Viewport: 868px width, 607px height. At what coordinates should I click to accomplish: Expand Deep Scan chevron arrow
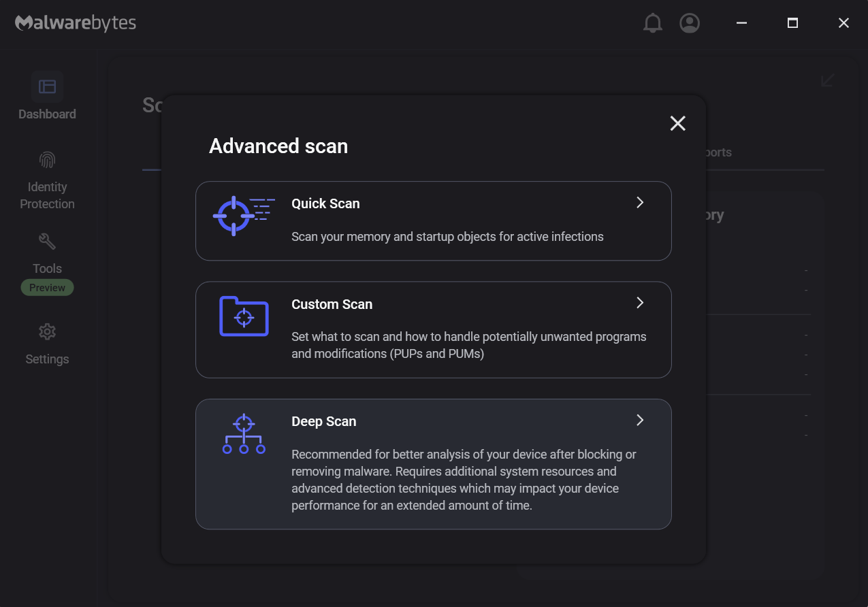pos(640,420)
